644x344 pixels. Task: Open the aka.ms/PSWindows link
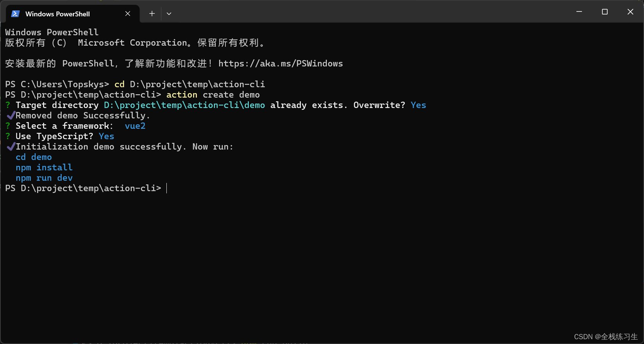pos(280,64)
